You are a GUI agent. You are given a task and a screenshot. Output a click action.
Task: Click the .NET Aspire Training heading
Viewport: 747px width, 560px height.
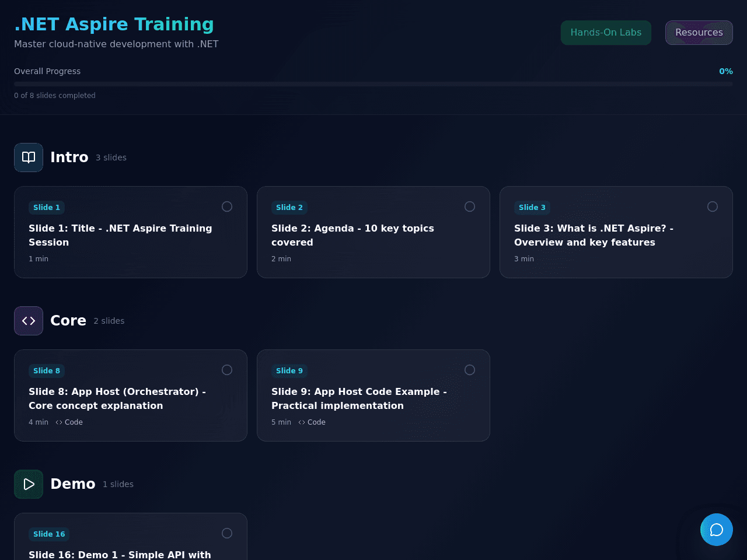tap(114, 24)
